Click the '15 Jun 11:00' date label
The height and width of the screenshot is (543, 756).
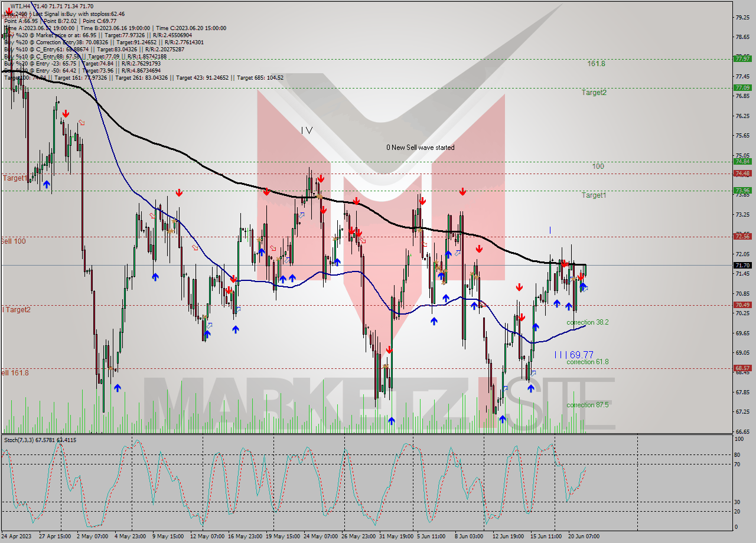click(547, 537)
